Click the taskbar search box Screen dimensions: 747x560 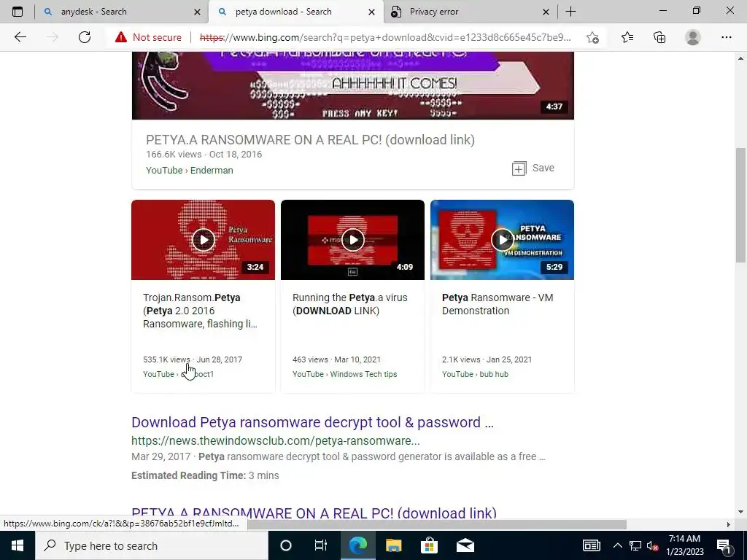coord(152,545)
